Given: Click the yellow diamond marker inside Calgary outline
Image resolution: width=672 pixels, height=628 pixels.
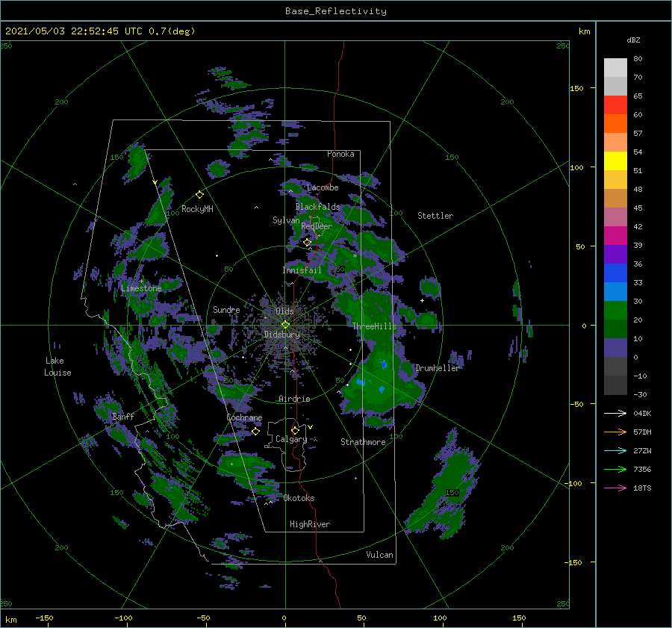Looking at the screenshot, I should 295,430.
